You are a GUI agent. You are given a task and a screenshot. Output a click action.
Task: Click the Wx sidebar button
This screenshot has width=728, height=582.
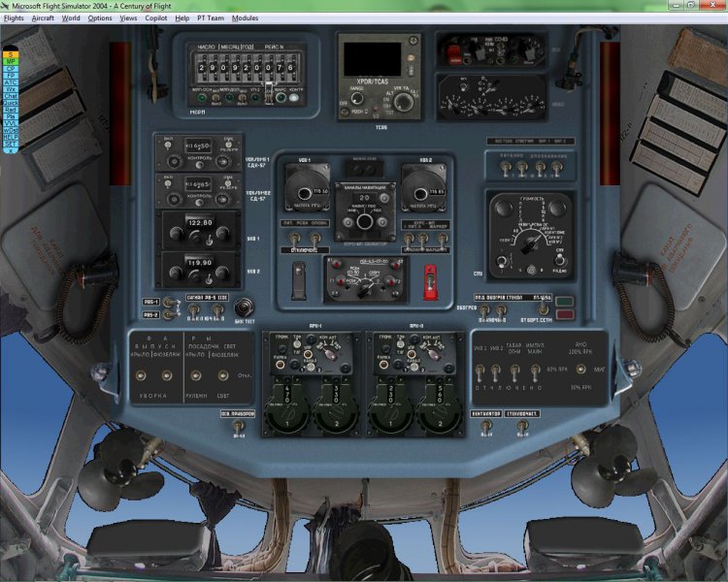(11, 89)
